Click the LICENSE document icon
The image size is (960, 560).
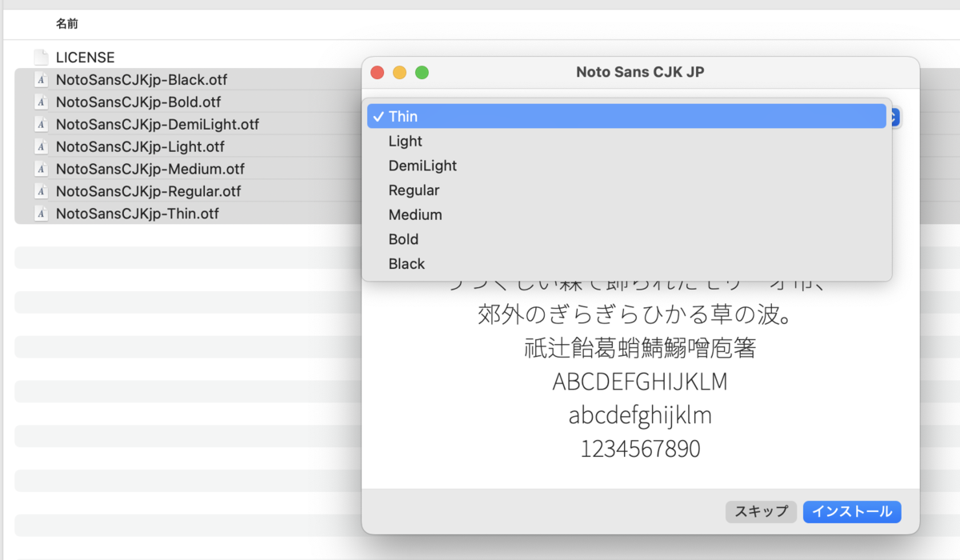[x=41, y=58]
